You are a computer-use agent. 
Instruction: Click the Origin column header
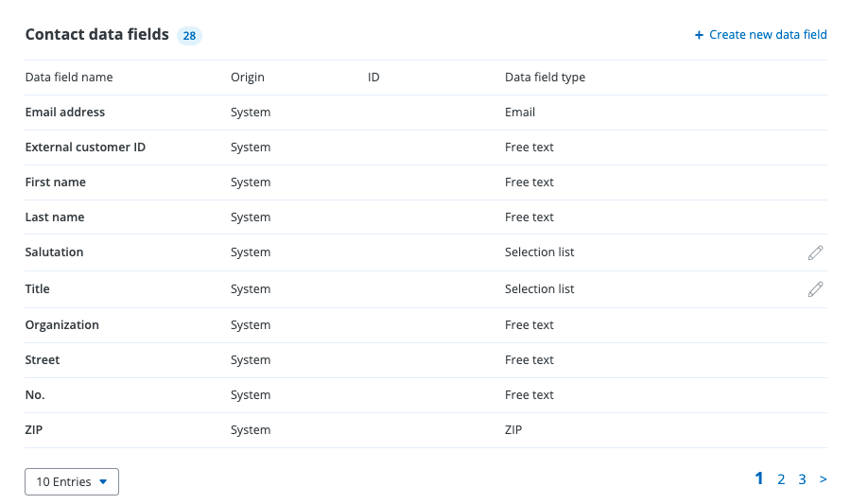(x=248, y=78)
